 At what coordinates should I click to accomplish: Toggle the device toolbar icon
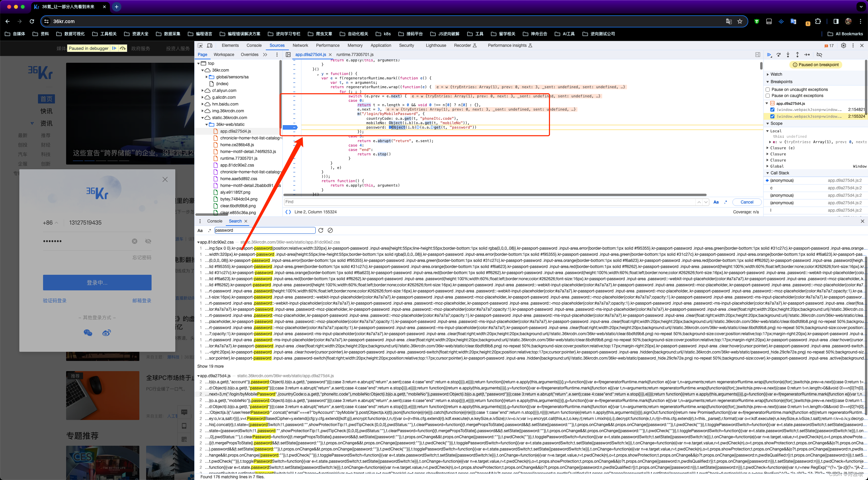210,45
